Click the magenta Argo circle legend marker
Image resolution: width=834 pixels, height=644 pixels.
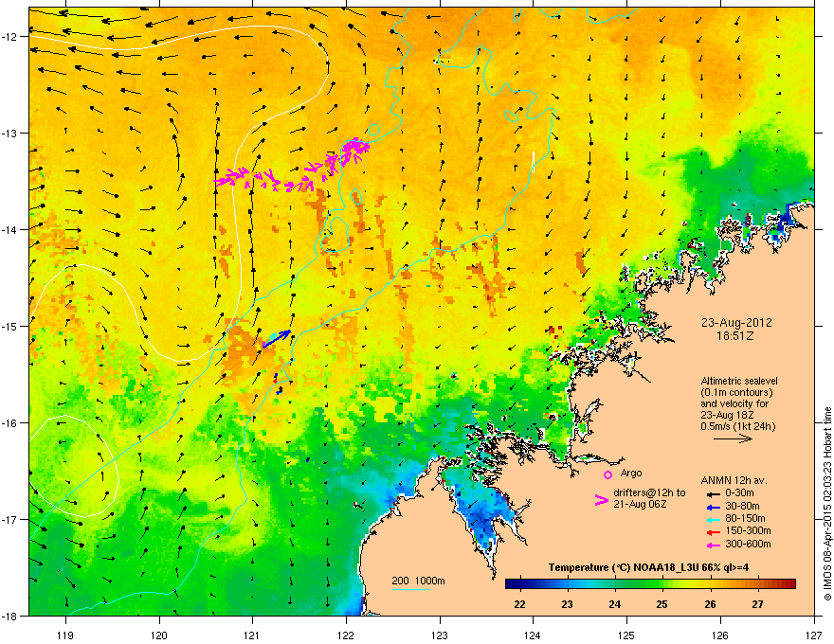tap(607, 474)
